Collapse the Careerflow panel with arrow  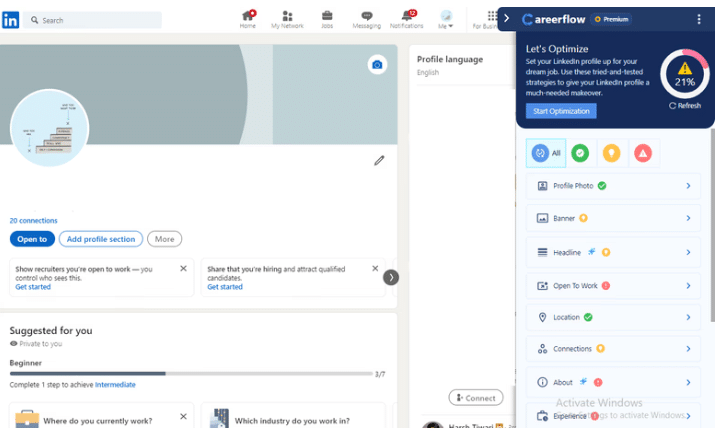click(507, 19)
